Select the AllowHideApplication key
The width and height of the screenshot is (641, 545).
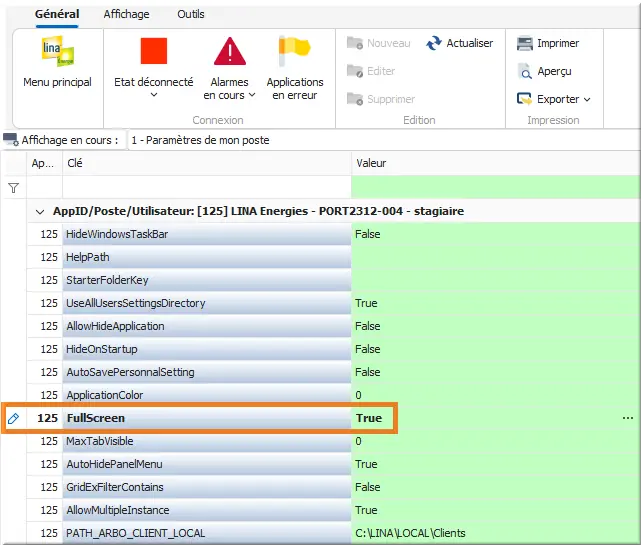(207, 326)
